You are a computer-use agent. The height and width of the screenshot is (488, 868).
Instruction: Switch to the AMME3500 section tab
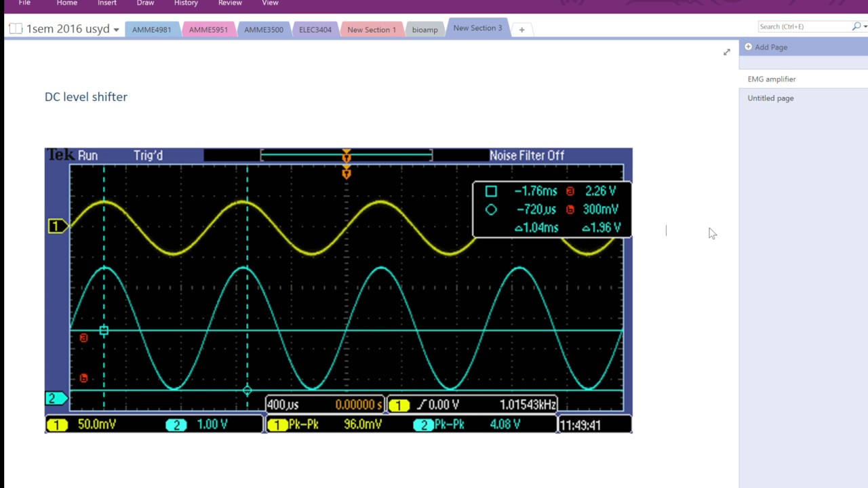pyautogui.click(x=264, y=30)
